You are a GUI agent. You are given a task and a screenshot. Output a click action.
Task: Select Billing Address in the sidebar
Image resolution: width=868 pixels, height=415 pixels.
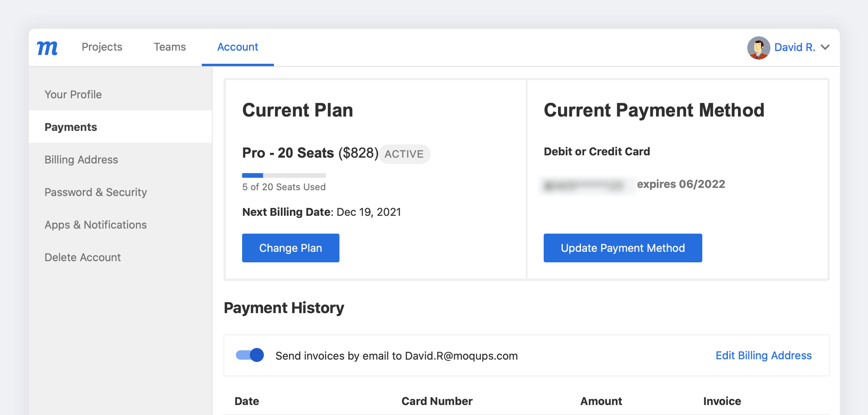click(x=81, y=159)
